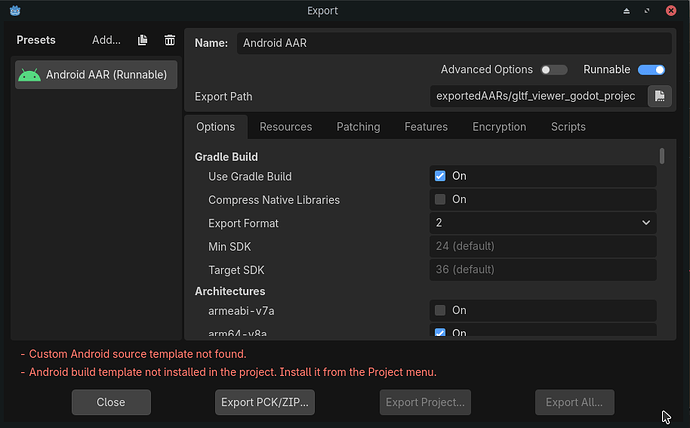Enable the armeabi-v7a architecture checkbox
Viewport: 690px width, 428px height.
tap(440, 310)
